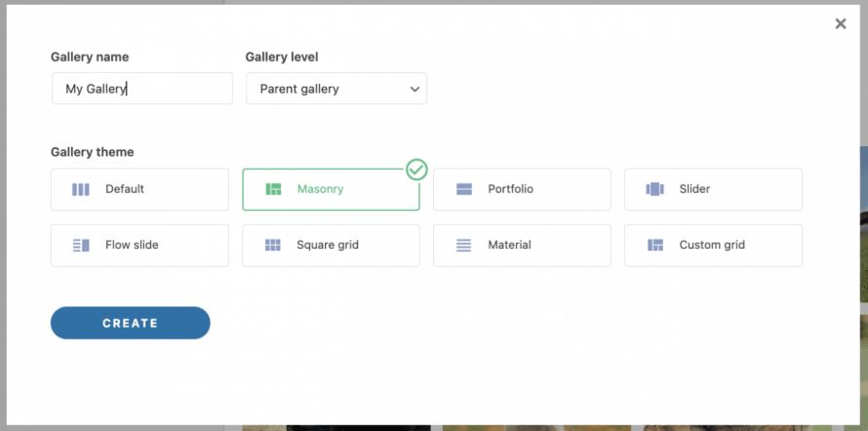Close the gallery creation dialog
This screenshot has height=431, width=868.
[841, 24]
